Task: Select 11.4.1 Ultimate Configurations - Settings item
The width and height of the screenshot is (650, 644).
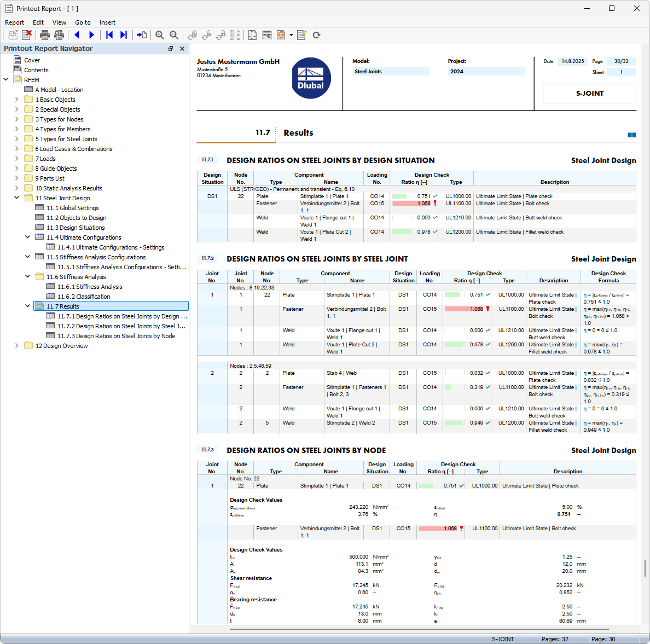Action: pyautogui.click(x=111, y=247)
